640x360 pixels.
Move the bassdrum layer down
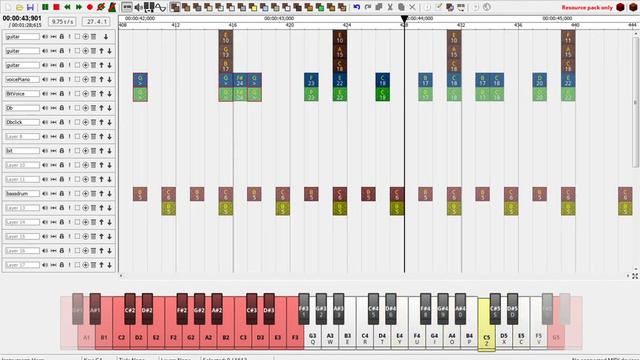(x=109, y=193)
